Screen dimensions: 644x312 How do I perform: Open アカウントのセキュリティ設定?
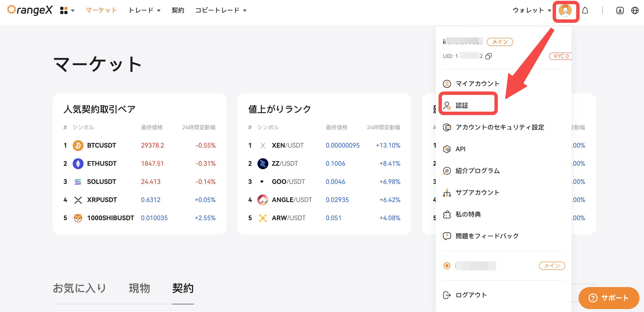(x=500, y=127)
